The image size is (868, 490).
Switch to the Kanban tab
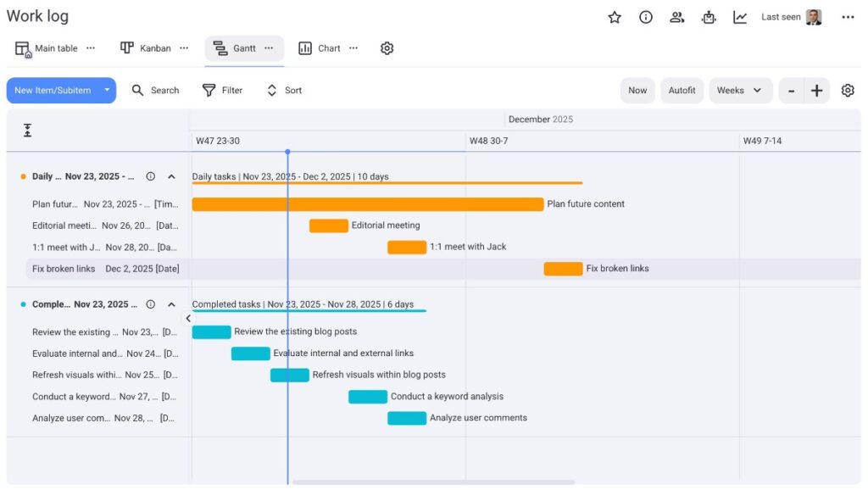coord(145,48)
